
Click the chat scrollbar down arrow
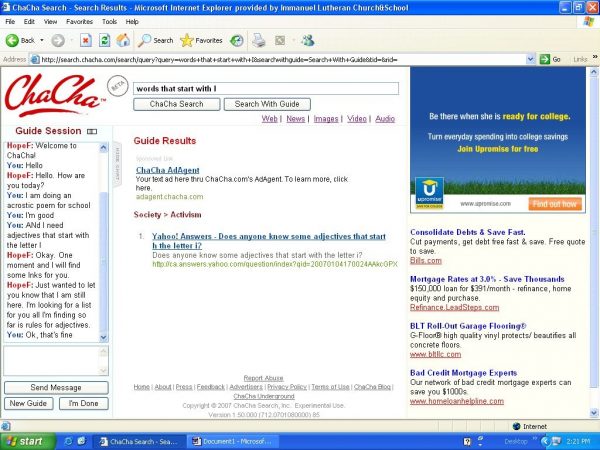103,337
